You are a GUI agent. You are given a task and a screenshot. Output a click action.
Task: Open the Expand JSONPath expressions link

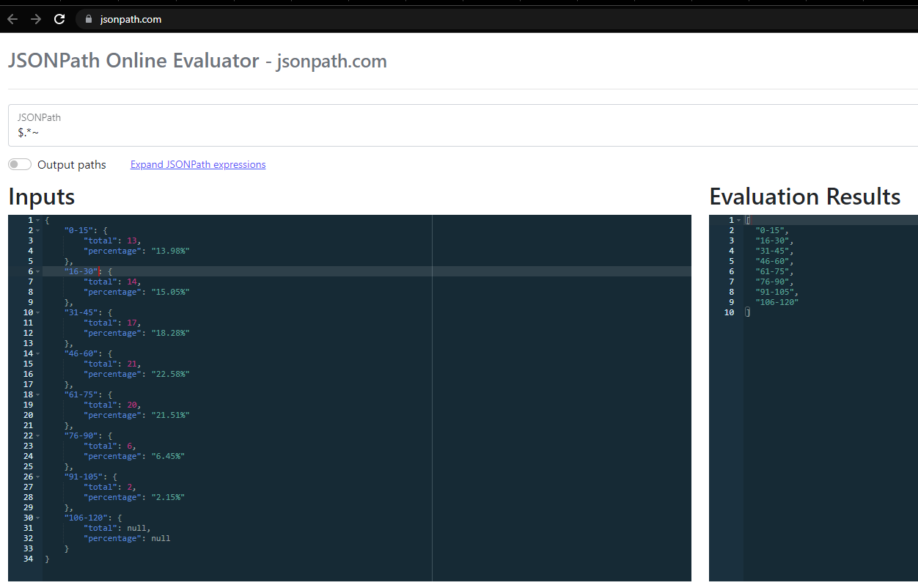[x=197, y=164]
